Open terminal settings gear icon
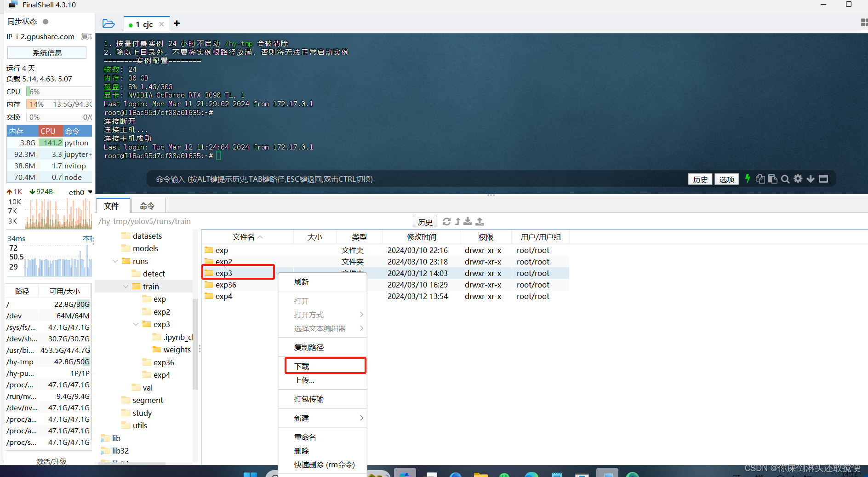This screenshot has height=477, width=868. [798, 178]
